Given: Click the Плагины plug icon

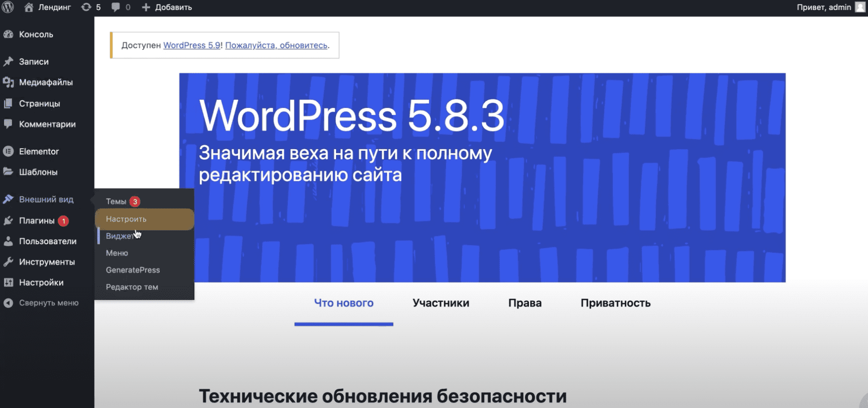Looking at the screenshot, I should coord(8,220).
